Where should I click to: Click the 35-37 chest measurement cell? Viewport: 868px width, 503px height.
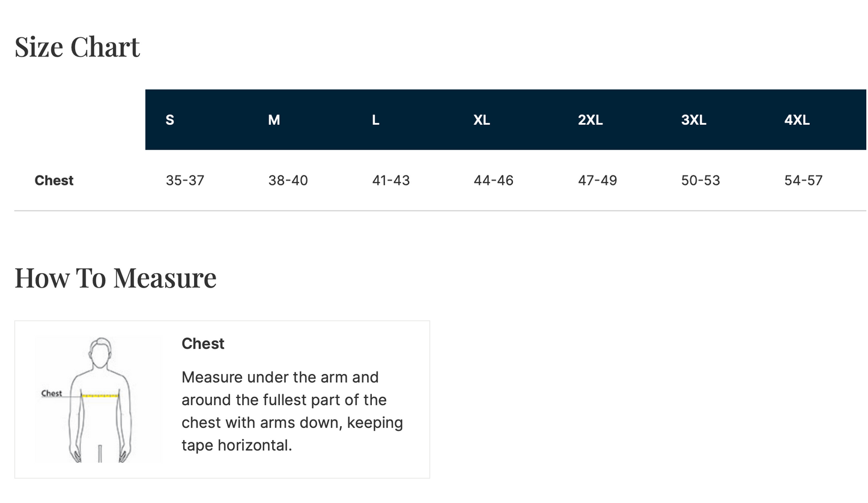185,181
